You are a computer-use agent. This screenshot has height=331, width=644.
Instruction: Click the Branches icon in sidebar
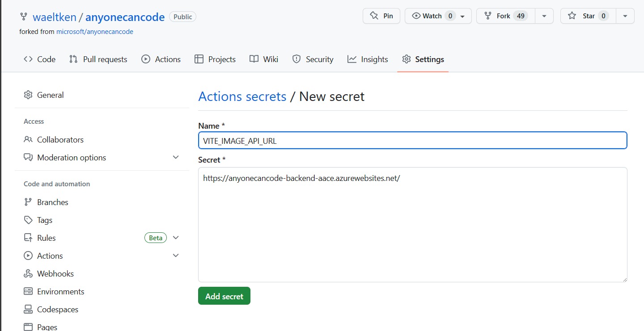click(x=28, y=202)
